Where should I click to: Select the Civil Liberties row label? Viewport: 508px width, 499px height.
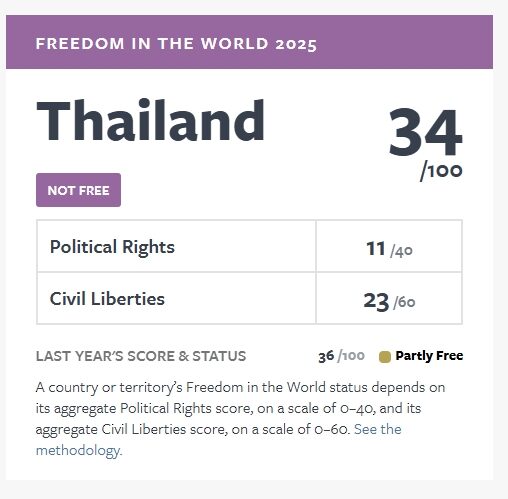point(107,299)
